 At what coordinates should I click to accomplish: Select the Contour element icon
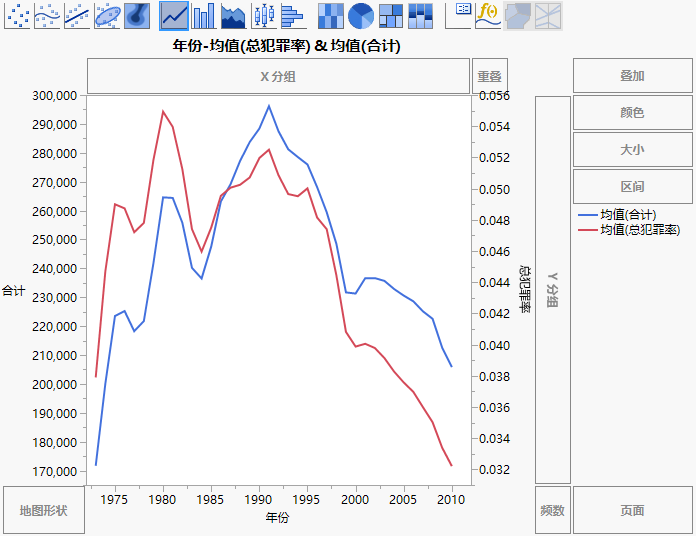tap(137, 15)
